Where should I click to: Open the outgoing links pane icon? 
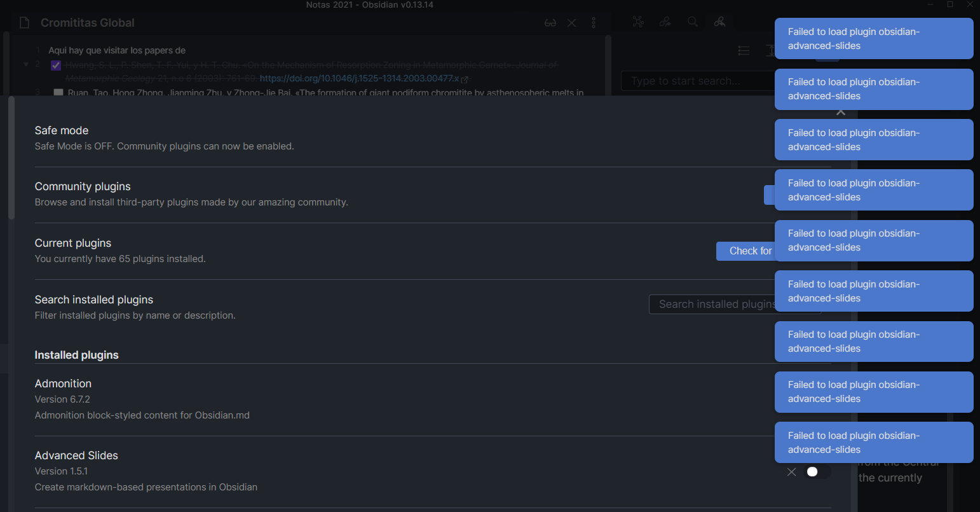[x=665, y=22]
